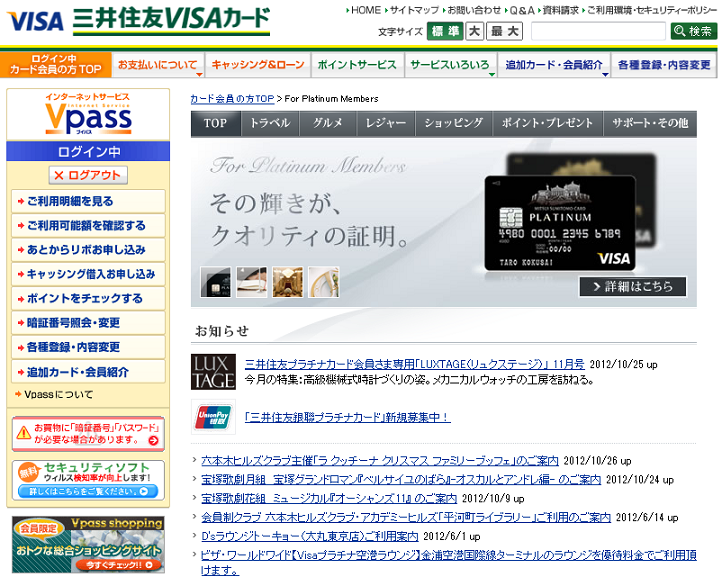
Task: Select the golden hall banner thumbnail
Action: pyautogui.click(x=287, y=281)
